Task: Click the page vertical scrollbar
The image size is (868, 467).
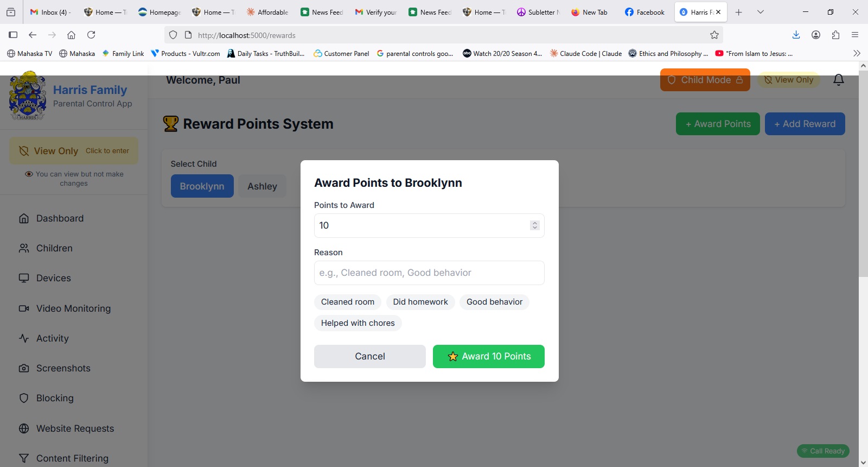Action: 863,174
